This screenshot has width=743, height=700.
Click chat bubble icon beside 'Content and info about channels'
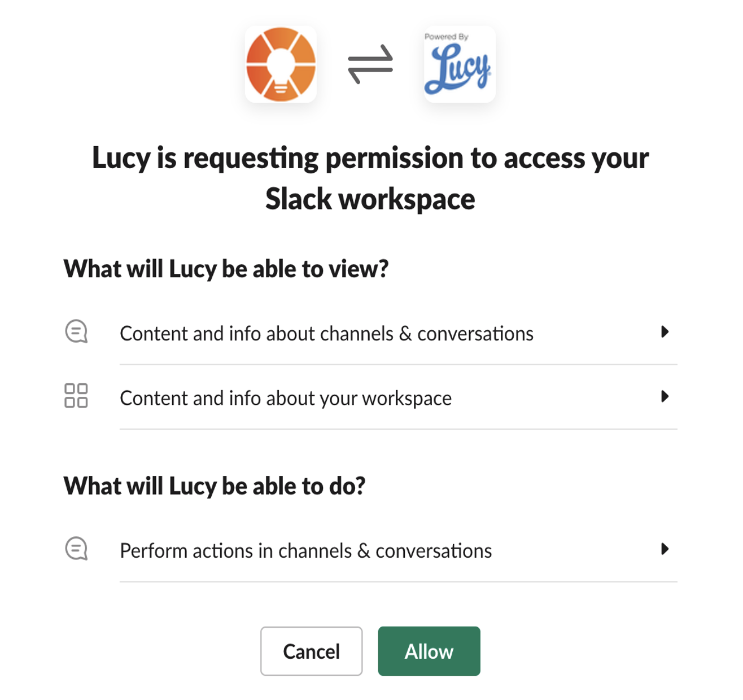click(x=76, y=331)
